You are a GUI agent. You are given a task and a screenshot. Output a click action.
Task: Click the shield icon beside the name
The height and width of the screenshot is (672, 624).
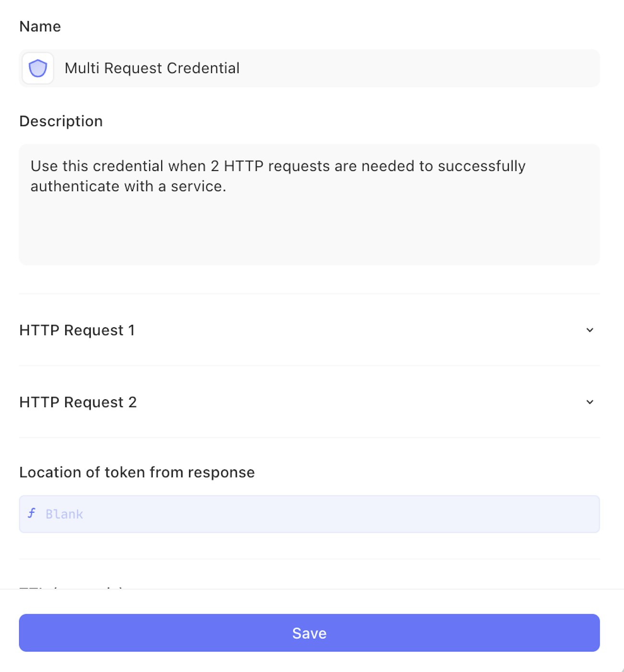point(37,68)
